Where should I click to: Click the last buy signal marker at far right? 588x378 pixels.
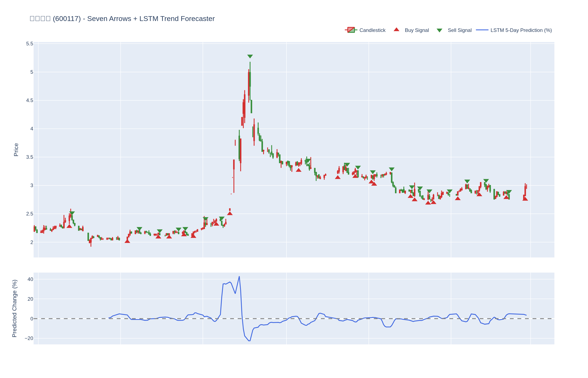click(525, 199)
